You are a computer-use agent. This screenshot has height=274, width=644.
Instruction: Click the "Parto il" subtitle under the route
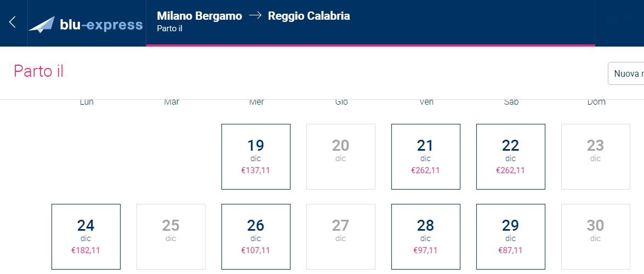point(169,28)
